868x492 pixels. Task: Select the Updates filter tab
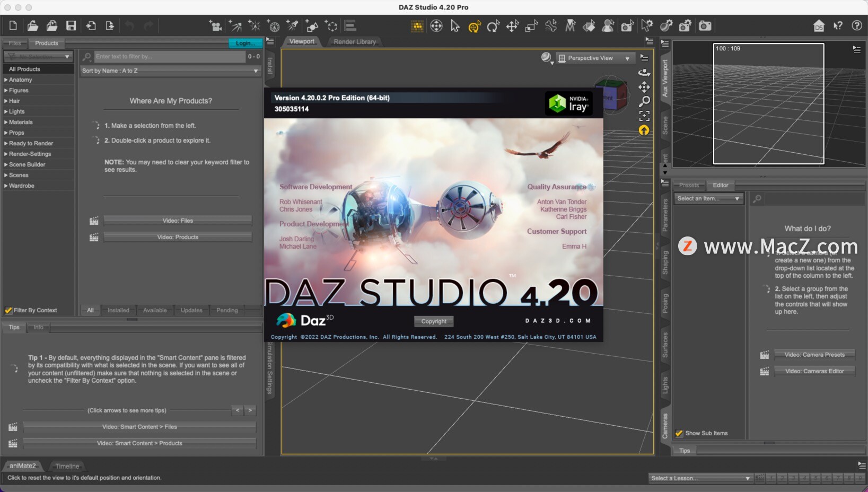(x=191, y=310)
